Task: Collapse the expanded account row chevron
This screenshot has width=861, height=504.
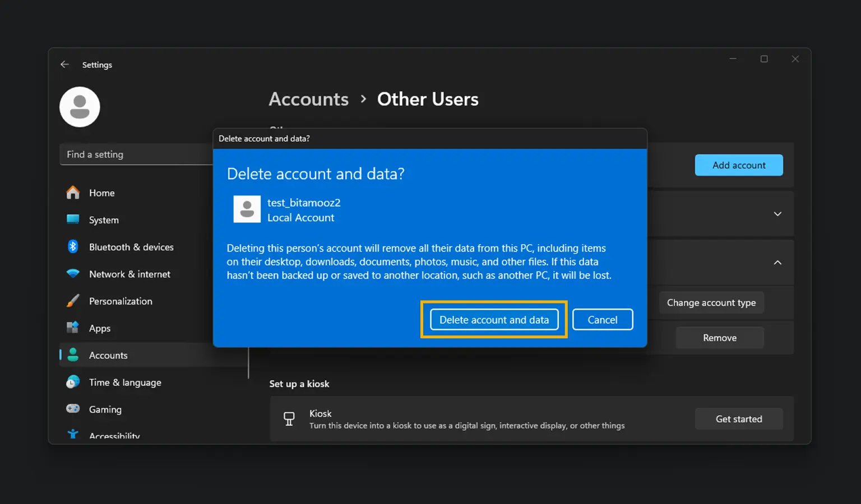Action: (x=777, y=263)
